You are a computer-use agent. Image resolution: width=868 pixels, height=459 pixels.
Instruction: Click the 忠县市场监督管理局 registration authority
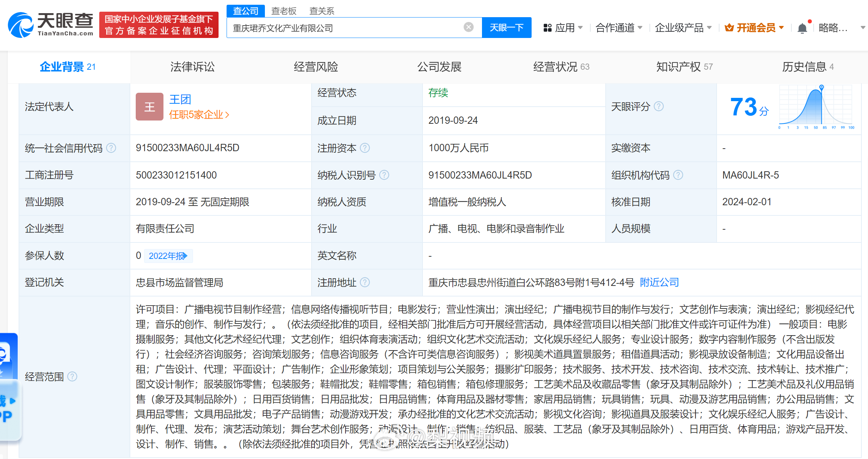coord(180,283)
